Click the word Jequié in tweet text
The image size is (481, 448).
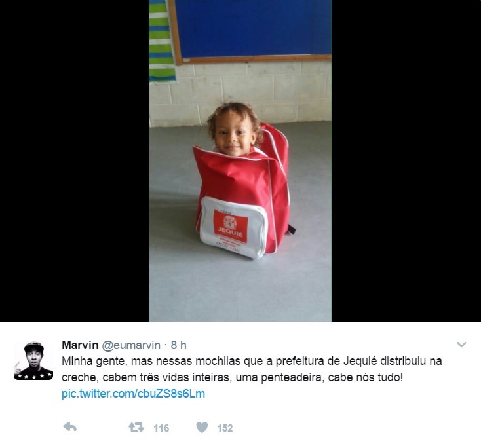360,361
